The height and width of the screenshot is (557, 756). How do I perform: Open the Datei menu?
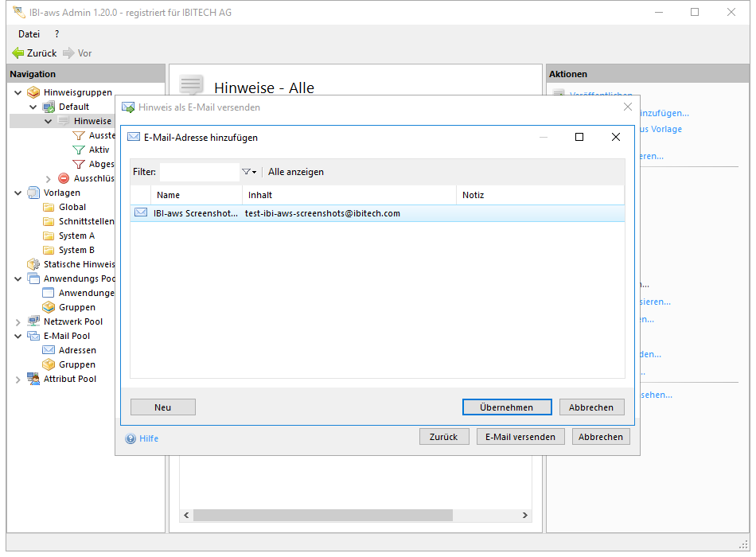point(29,34)
